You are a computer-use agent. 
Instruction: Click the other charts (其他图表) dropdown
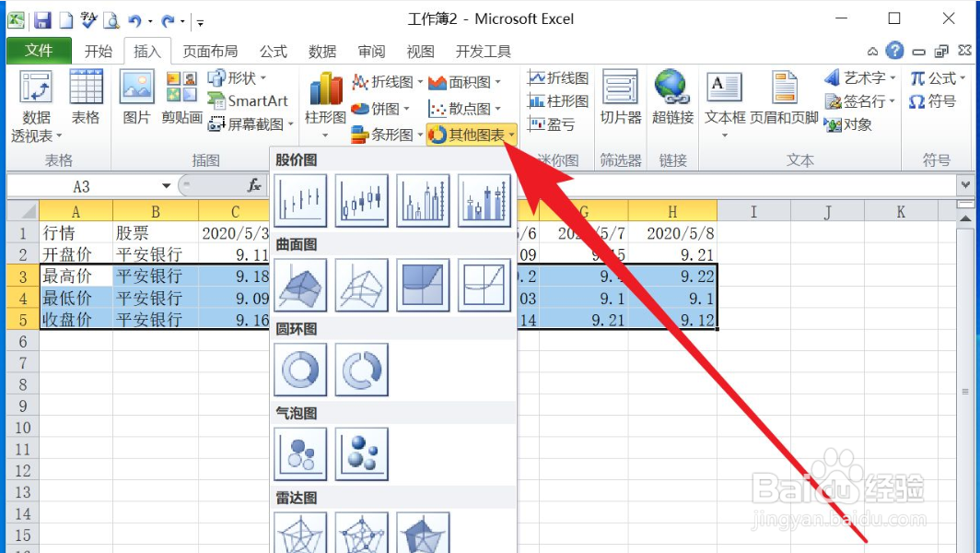[472, 135]
